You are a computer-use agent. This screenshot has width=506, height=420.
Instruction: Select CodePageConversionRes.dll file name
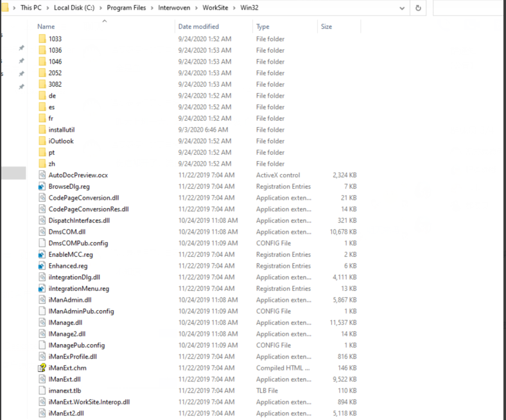(x=89, y=209)
